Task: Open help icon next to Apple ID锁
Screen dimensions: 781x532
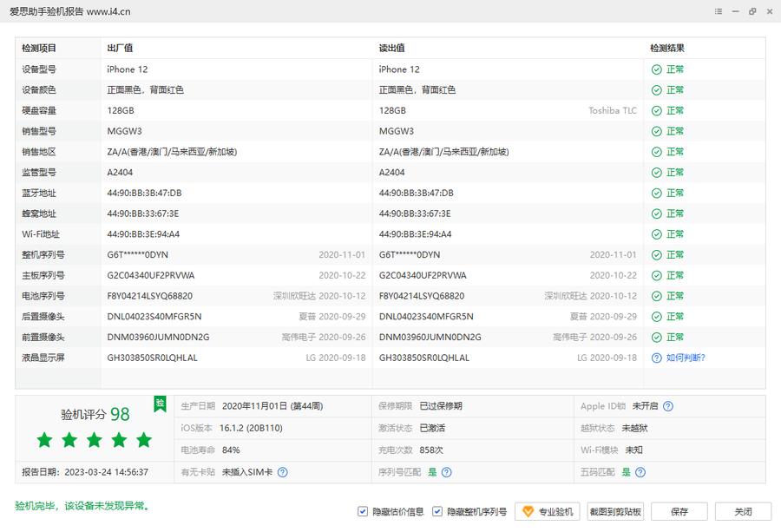Action: coord(668,406)
